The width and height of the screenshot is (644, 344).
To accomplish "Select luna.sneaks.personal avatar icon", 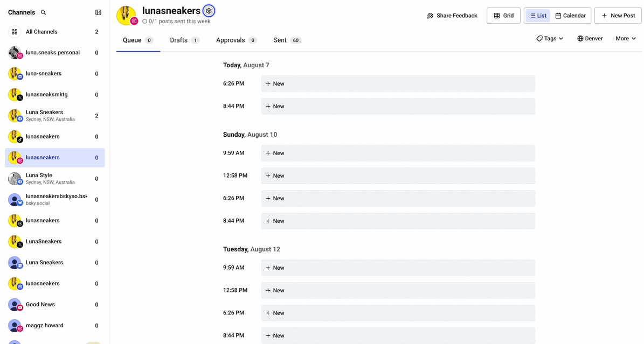I will pos(15,53).
